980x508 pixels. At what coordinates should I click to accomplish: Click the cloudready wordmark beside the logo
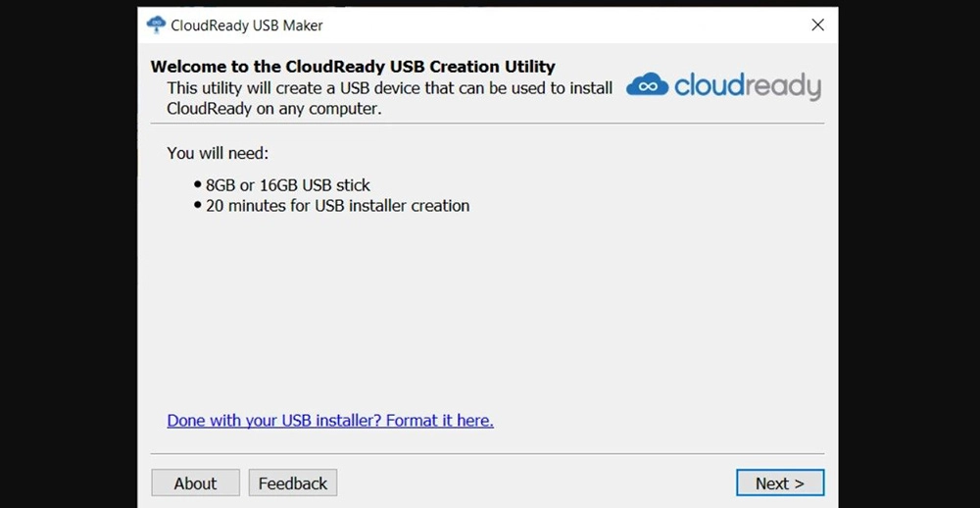click(748, 86)
